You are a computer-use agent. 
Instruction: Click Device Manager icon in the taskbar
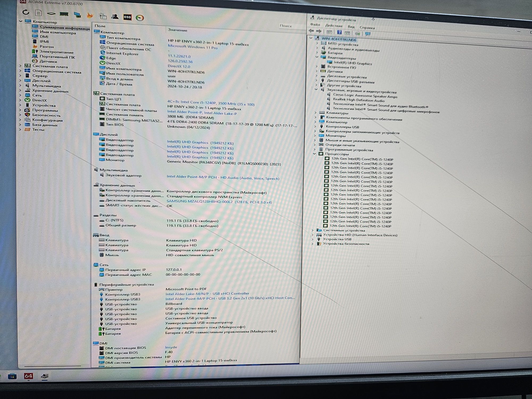pyautogui.click(x=44, y=376)
